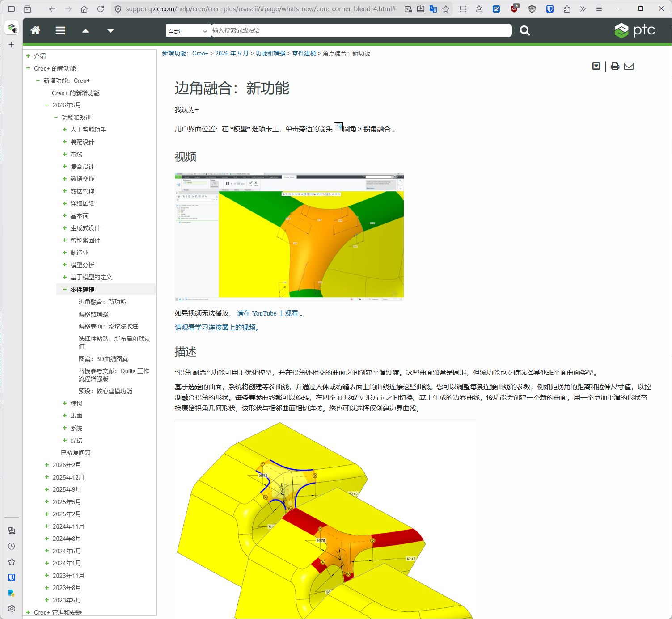
Task: Open the Bitwarden toolbar extension icon
Action: click(x=550, y=9)
